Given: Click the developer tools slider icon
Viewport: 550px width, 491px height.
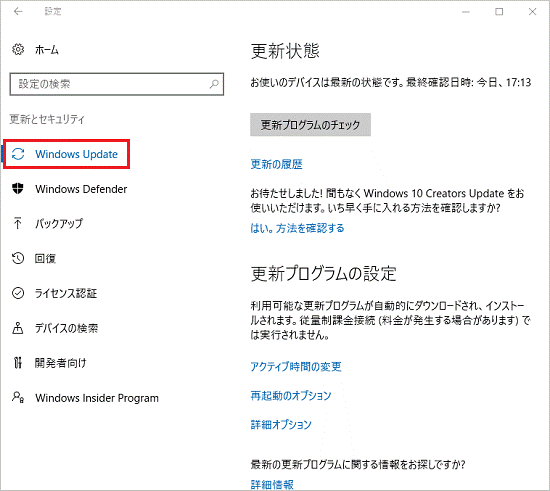Looking at the screenshot, I should [x=18, y=363].
